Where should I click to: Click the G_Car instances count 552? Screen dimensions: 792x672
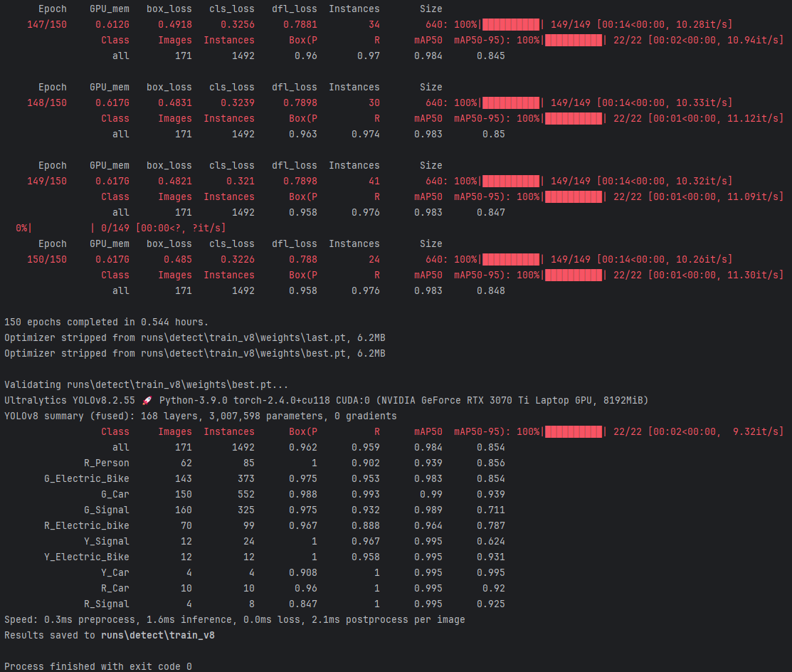246,494
